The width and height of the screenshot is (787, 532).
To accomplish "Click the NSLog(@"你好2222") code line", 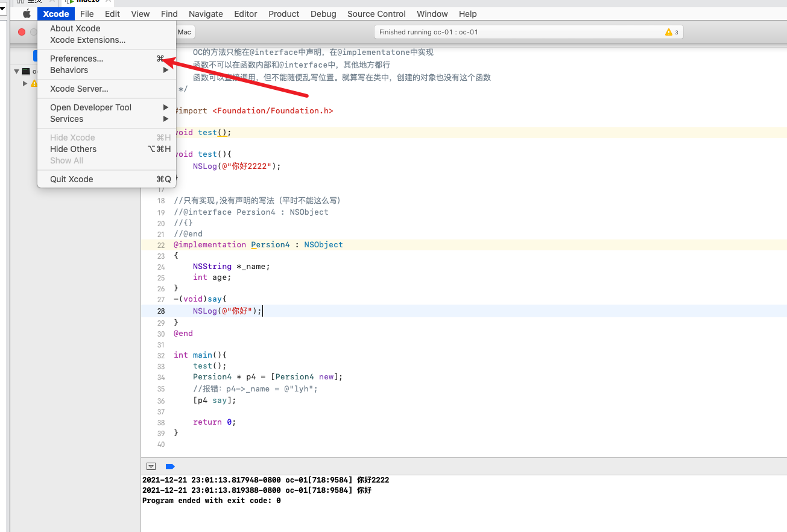I will (x=237, y=166).
